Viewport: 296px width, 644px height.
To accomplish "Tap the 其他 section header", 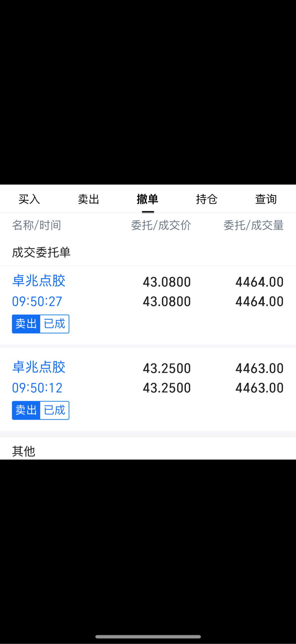I will click(x=24, y=451).
